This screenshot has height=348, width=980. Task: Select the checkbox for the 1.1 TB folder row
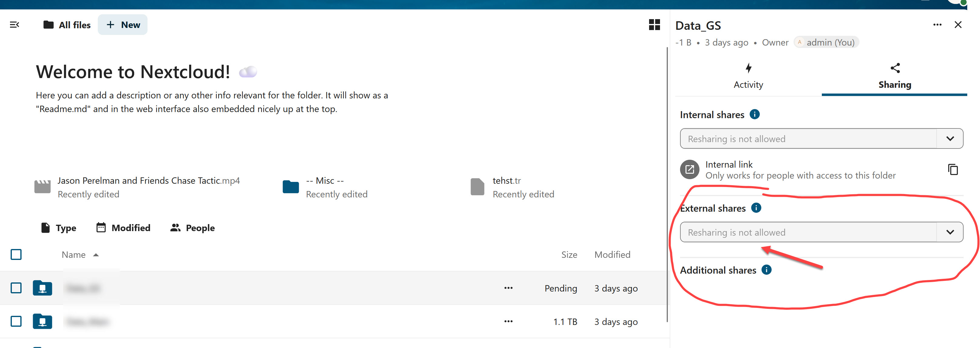click(16, 321)
